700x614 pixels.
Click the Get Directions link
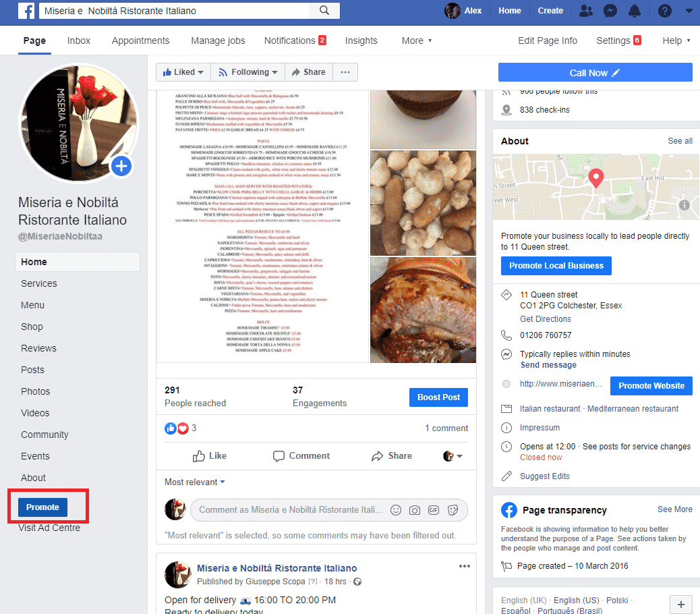545,319
